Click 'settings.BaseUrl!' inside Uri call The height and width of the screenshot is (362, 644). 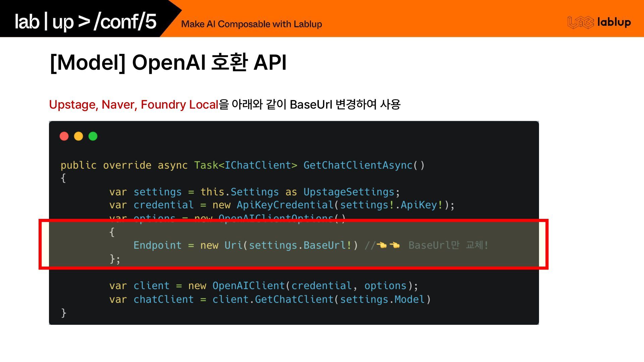300,245
